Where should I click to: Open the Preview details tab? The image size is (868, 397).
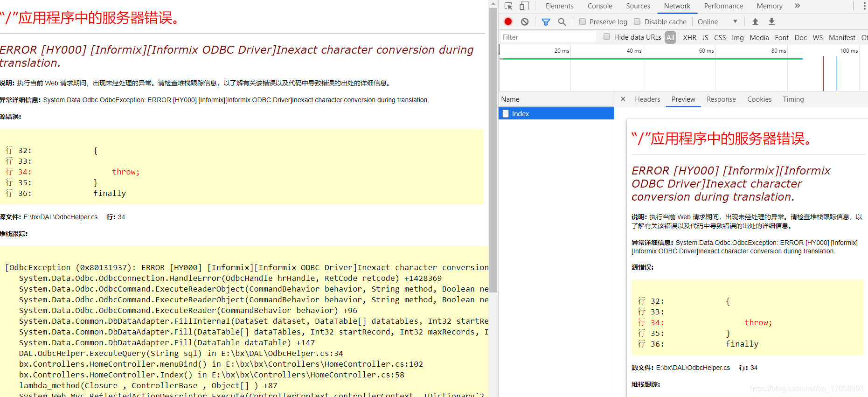(x=683, y=99)
